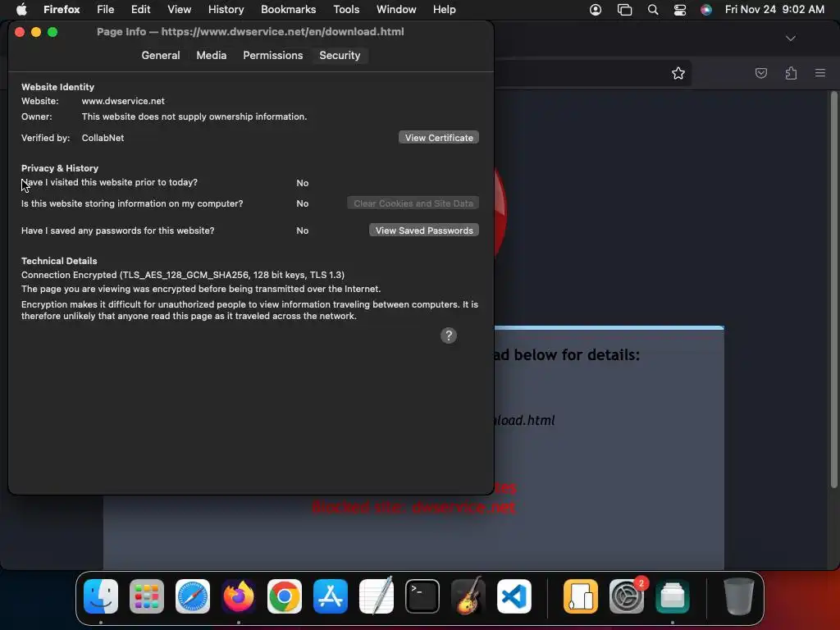Open the Firefox hamburger application menu
The height and width of the screenshot is (630, 840).
(820, 73)
